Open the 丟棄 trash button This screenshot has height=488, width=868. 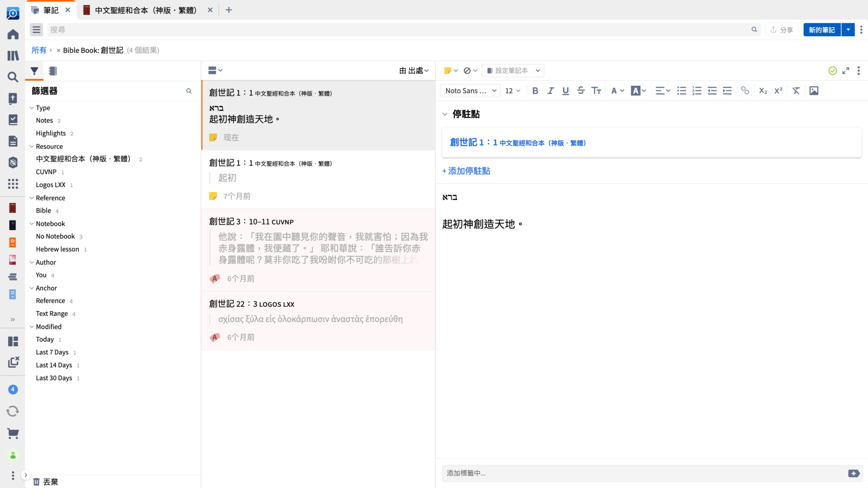tap(46, 482)
